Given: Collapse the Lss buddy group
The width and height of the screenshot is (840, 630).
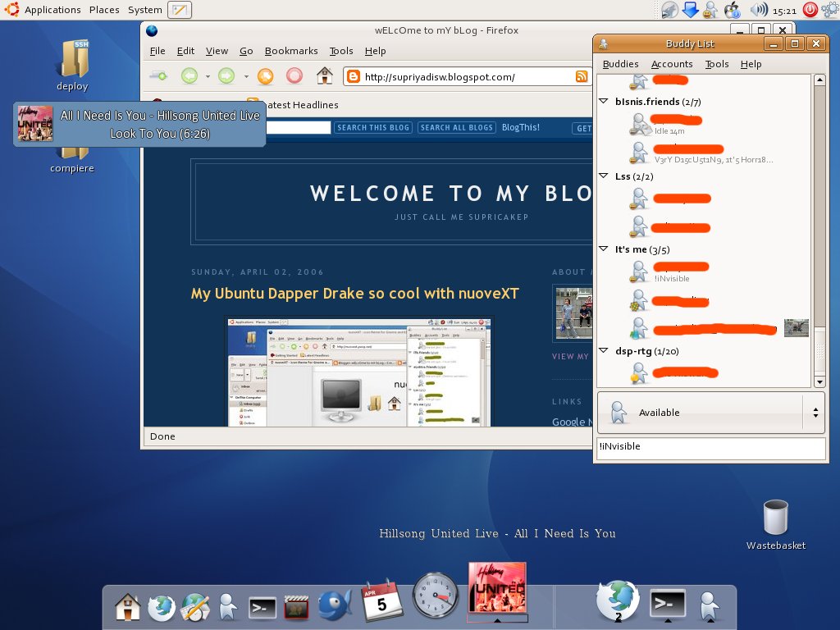Looking at the screenshot, I should click(x=604, y=176).
